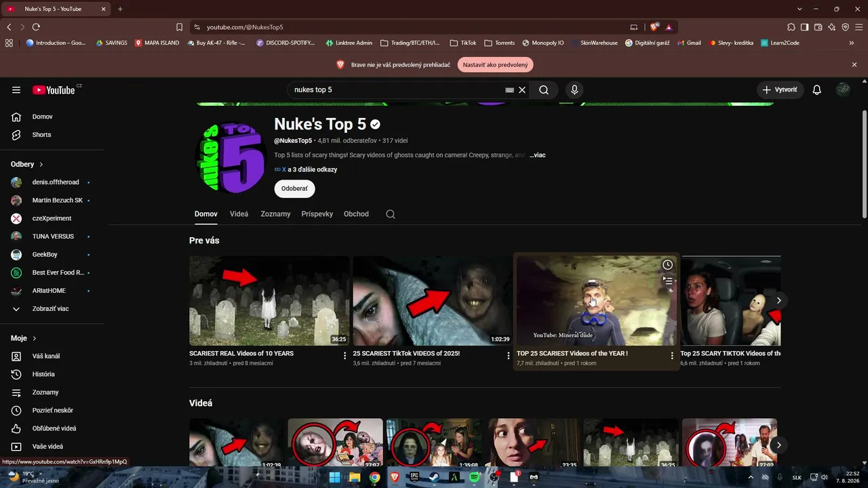Open the YouTube hamburger guide menu

point(16,89)
